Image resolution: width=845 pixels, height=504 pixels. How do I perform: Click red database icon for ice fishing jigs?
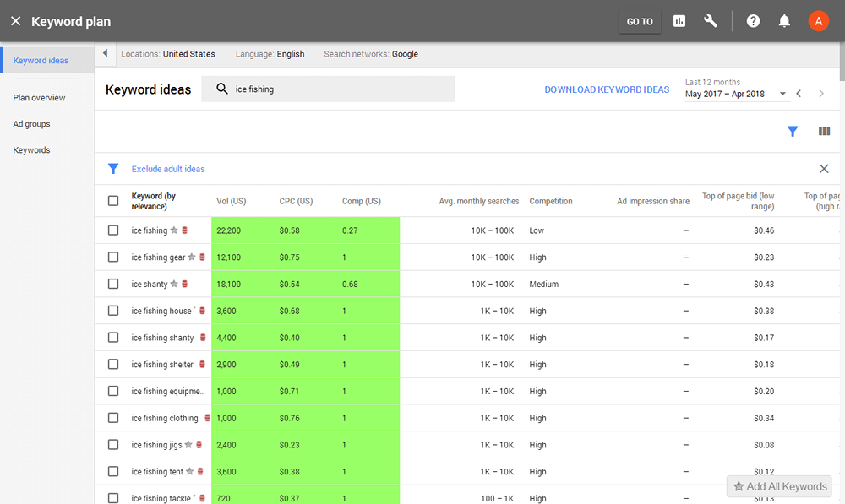click(x=199, y=444)
